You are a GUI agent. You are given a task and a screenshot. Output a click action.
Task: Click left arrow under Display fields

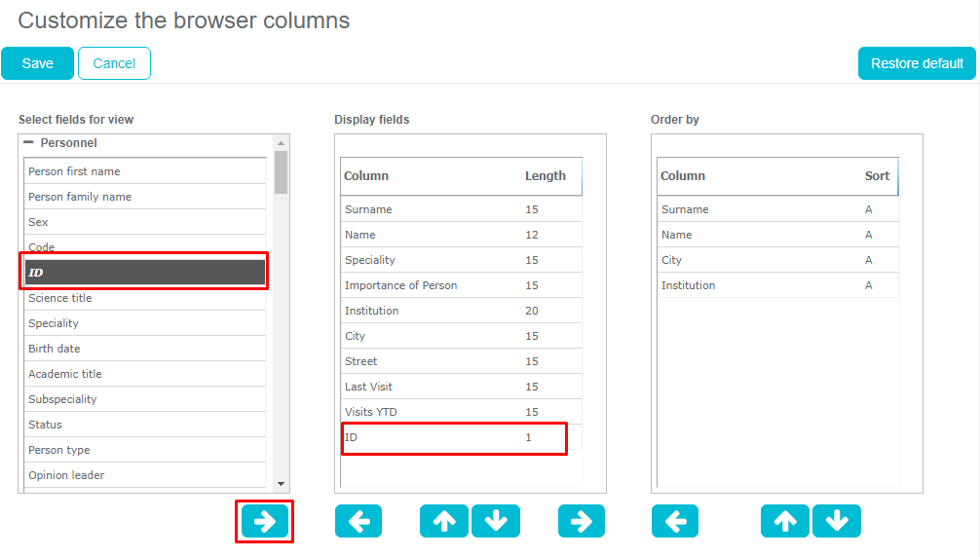coord(358,521)
